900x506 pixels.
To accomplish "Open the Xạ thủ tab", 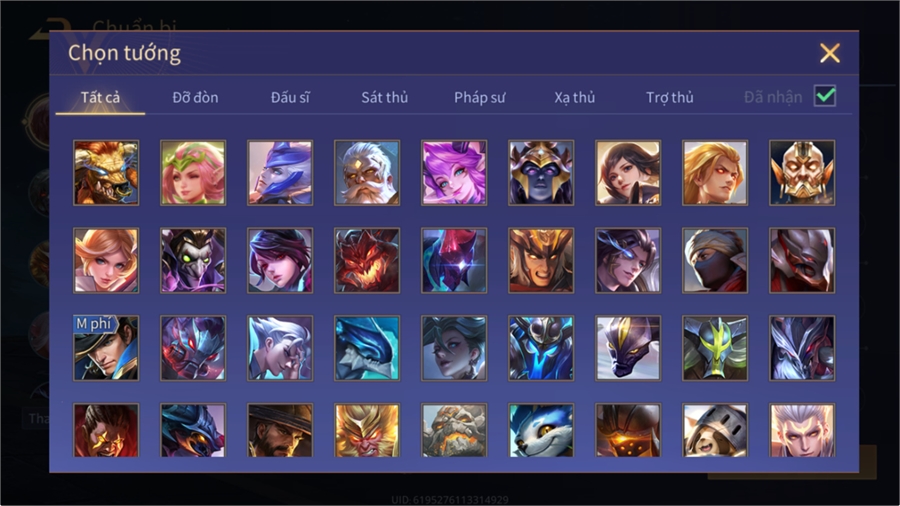I will (x=575, y=98).
